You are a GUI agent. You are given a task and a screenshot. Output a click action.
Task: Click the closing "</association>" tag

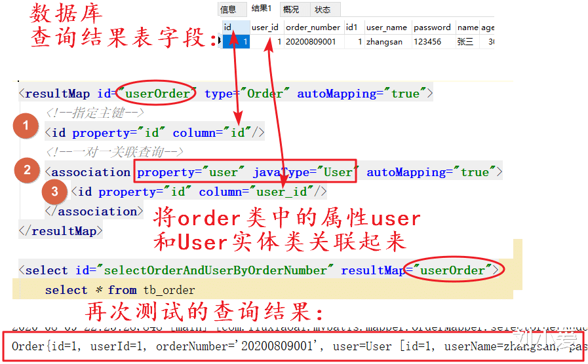click(x=94, y=211)
